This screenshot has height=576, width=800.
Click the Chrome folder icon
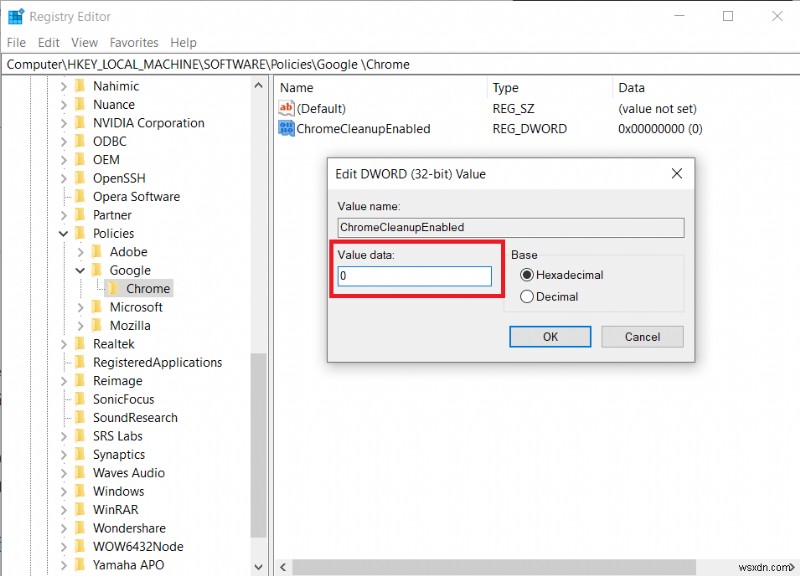point(114,288)
